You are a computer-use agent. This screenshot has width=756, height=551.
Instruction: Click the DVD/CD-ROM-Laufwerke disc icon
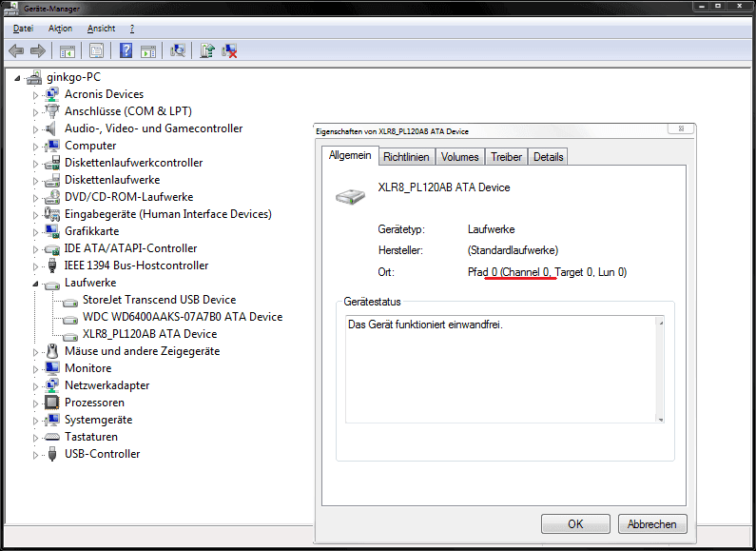(x=51, y=197)
